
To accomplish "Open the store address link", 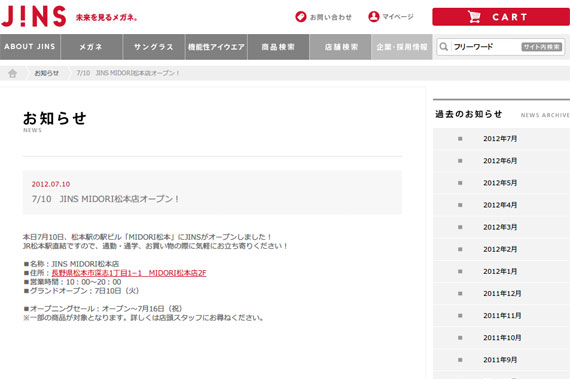I will click(129, 273).
